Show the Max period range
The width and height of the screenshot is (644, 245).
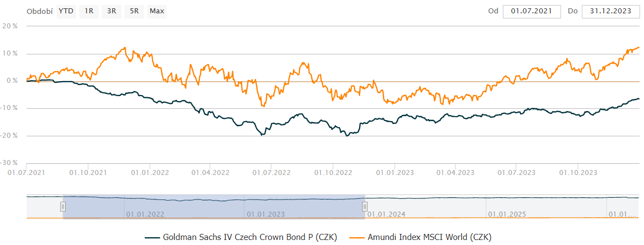(x=157, y=11)
